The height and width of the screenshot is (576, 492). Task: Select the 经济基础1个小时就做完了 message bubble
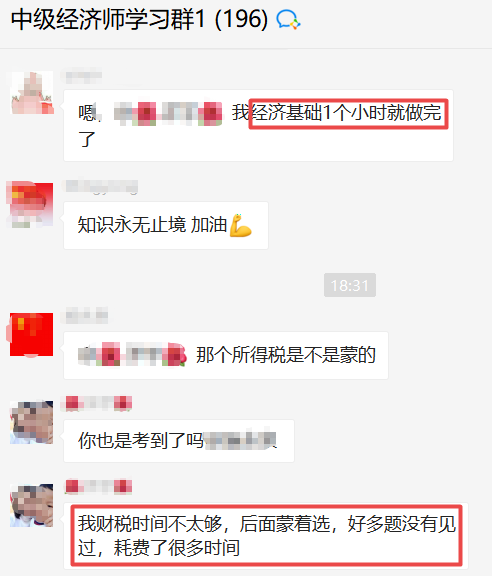[x=258, y=125]
